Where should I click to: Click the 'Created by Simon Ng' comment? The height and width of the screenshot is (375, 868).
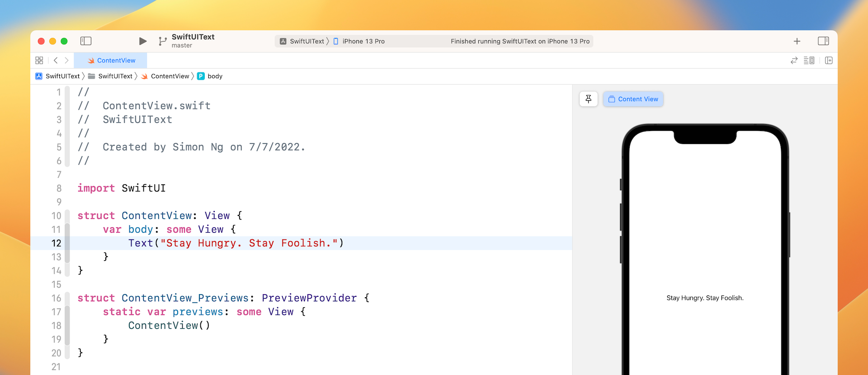192,147
